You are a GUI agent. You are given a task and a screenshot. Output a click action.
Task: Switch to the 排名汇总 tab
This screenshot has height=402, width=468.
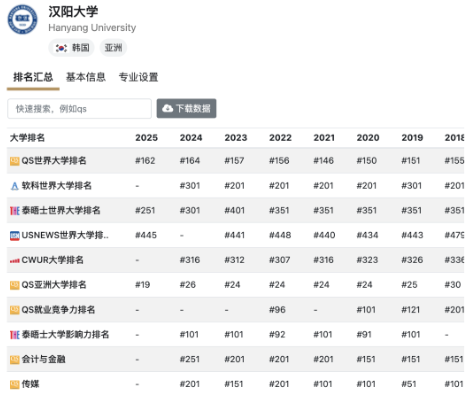coord(33,77)
